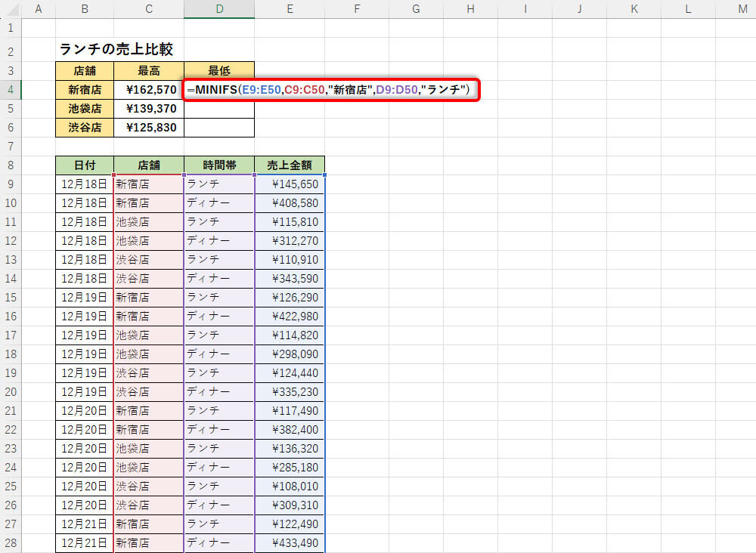Select the 日付 table header cell
The width and height of the screenshot is (756, 553).
[85, 165]
